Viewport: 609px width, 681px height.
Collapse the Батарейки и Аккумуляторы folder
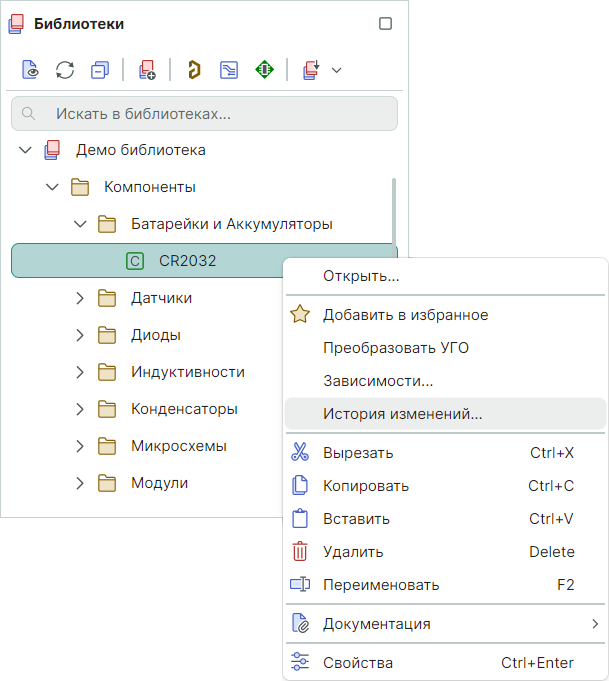(x=81, y=224)
